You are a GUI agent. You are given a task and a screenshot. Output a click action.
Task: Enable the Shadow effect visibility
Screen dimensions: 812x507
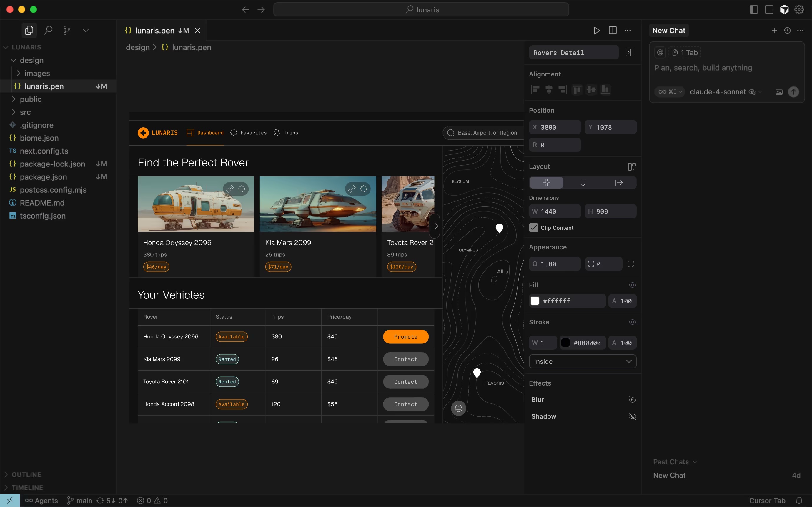[x=632, y=416]
